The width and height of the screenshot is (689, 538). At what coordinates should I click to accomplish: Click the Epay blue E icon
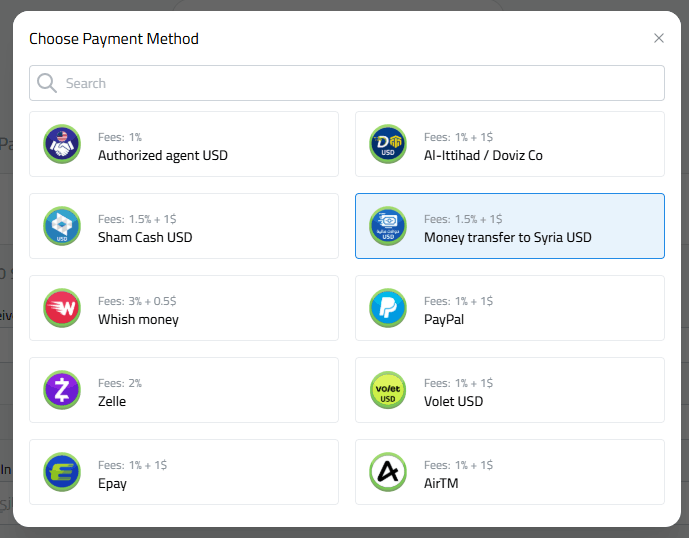[62, 472]
